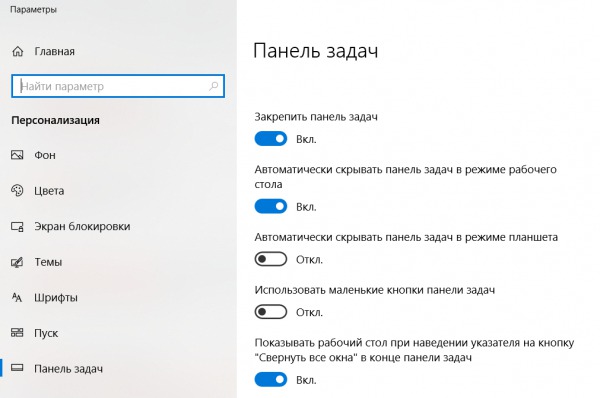Toggle show desktop on peek switch
The width and height of the screenshot is (600, 398).
click(x=271, y=380)
